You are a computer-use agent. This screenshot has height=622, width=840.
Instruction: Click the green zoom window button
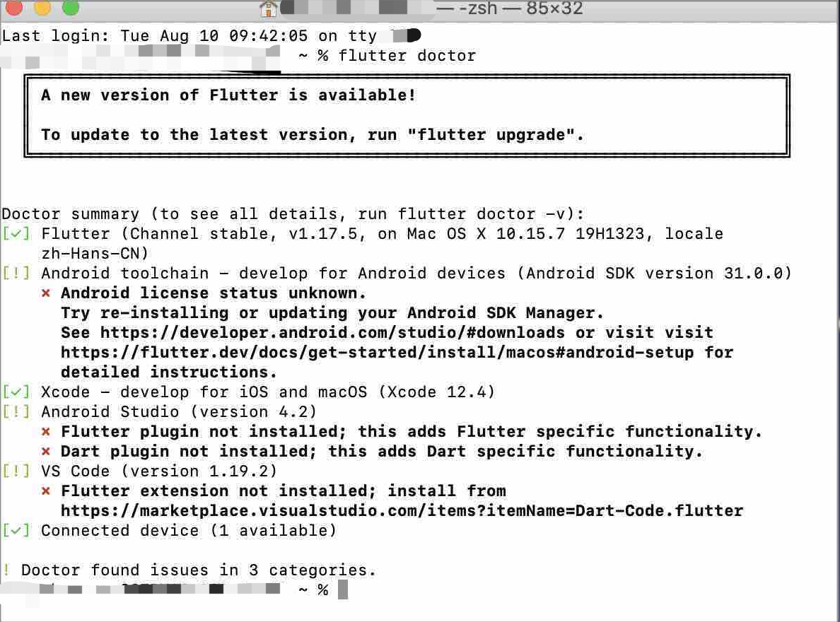[71, 7]
